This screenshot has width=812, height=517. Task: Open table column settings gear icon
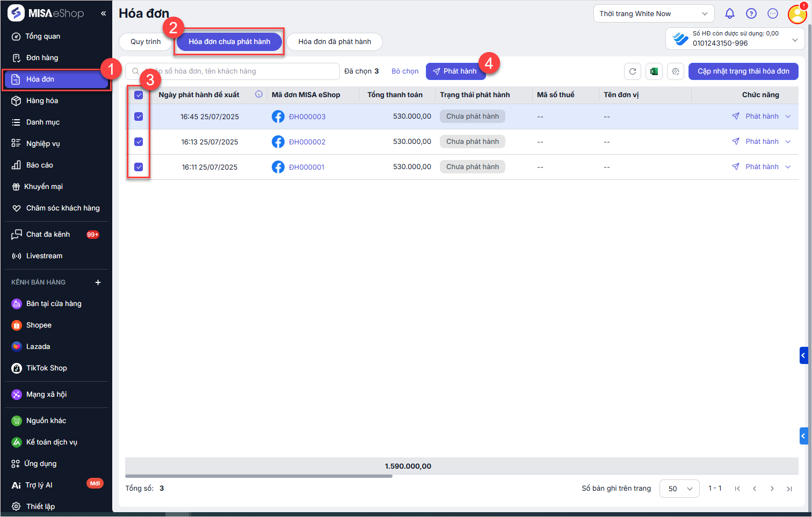pos(676,71)
